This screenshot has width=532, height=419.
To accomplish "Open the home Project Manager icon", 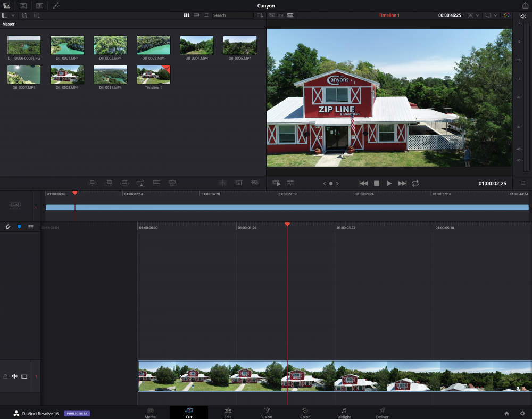I will (506, 413).
